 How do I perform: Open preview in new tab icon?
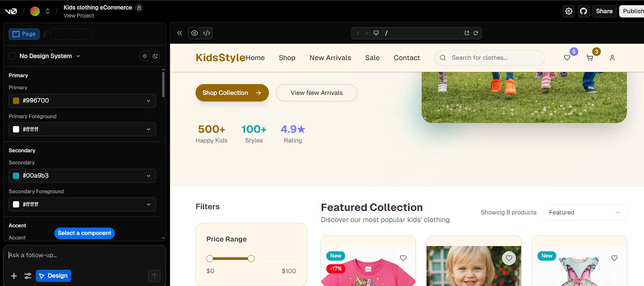tap(467, 33)
